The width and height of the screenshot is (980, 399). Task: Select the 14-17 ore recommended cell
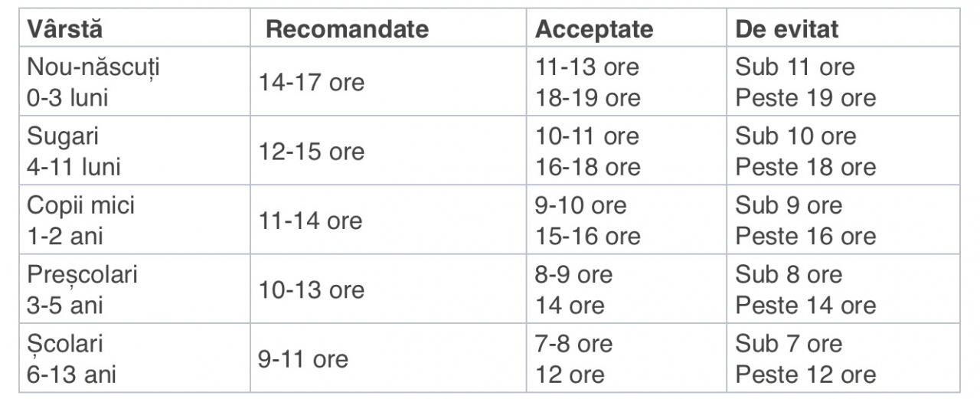pos(312,83)
